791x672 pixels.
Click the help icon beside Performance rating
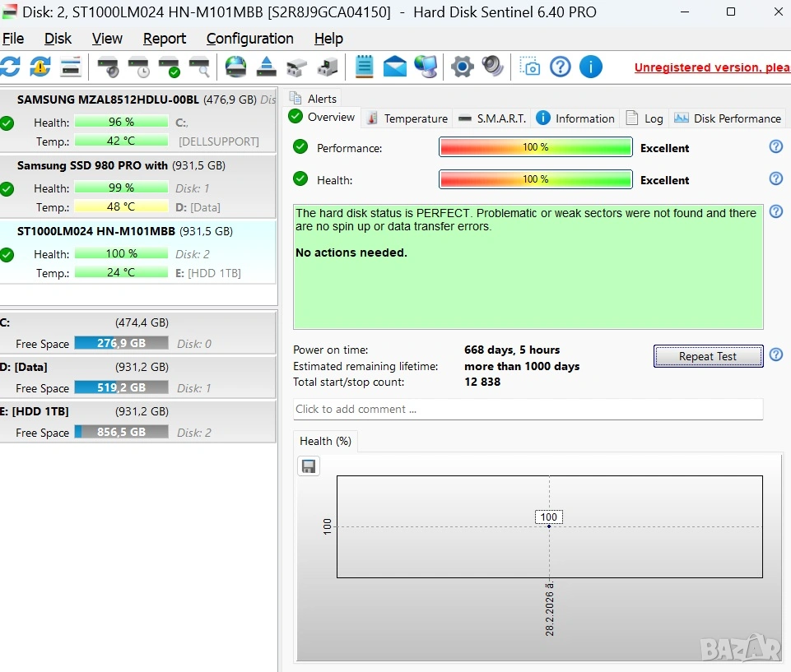(x=775, y=147)
